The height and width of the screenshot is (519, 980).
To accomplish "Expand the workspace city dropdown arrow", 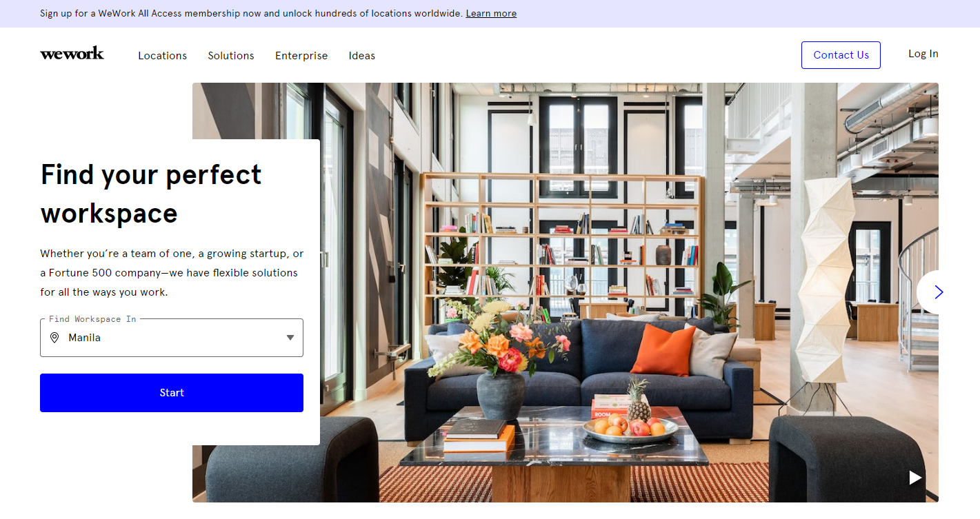I will tap(290, 338).
